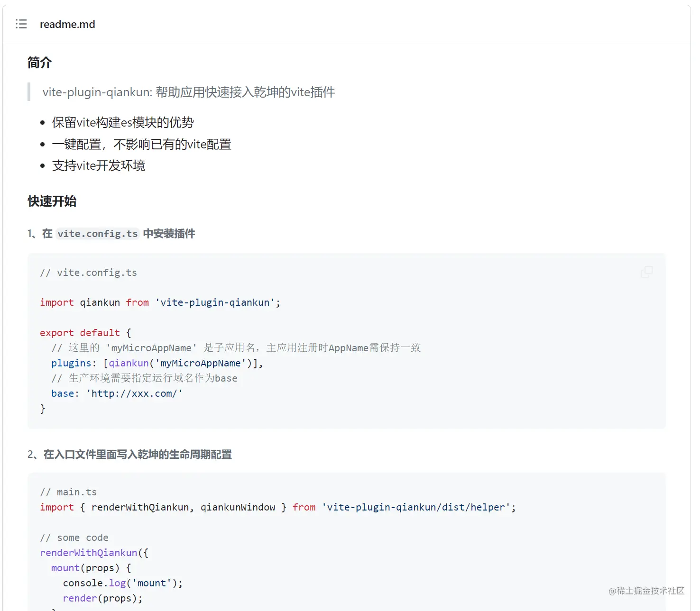Click the 保留vite构建es模块的优势 bullet
The image size is (700, 611).
(123, 122)
